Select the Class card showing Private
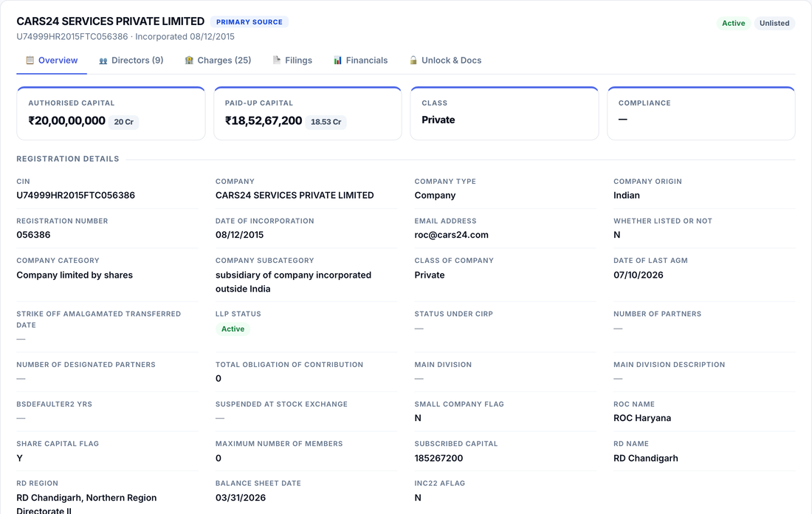The width and height of the screenshot is (812, 514). (x=504, y=114)
